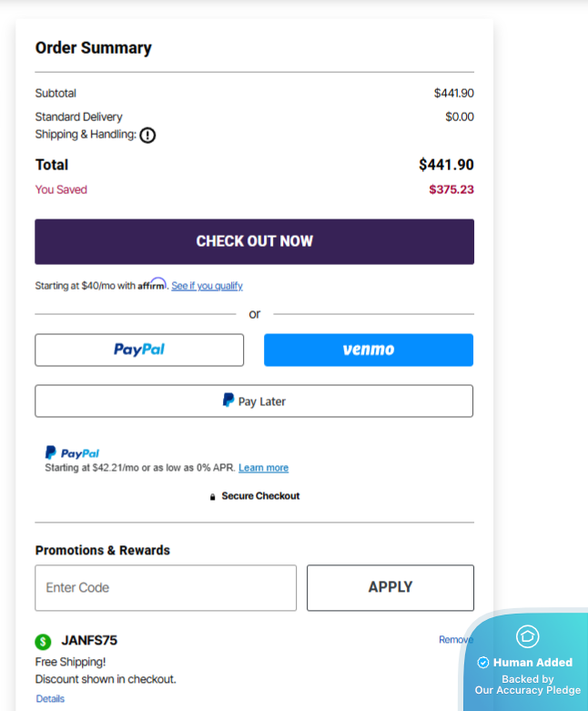Open the See if you qualify link
Image resolution: width=588 pixels, height=711 pixels.
(207, 286)
